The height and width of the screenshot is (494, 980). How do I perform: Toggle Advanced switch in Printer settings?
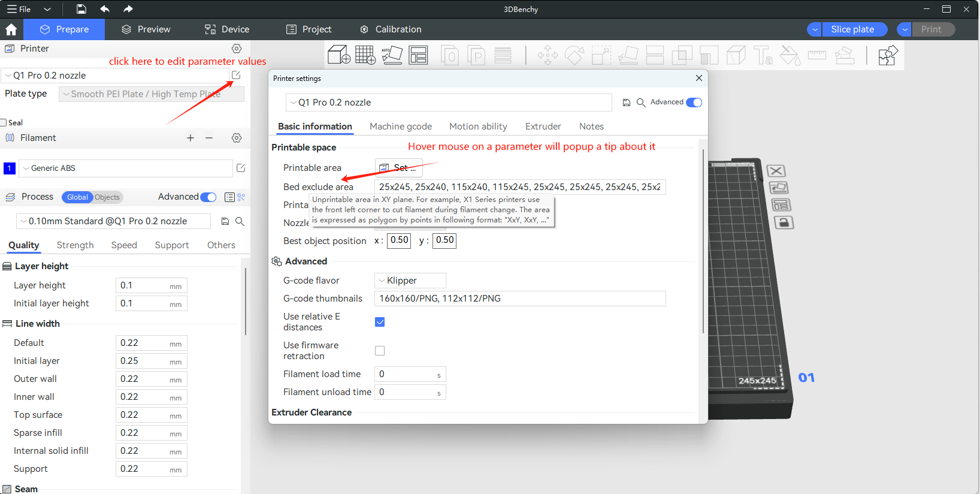click(x=694, y=103)
